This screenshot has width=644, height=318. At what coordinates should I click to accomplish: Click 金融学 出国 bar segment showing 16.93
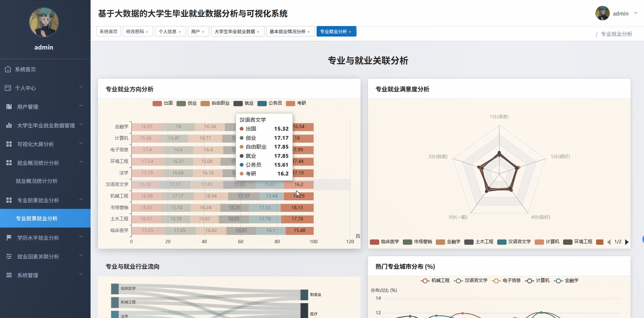pos(147,126)
